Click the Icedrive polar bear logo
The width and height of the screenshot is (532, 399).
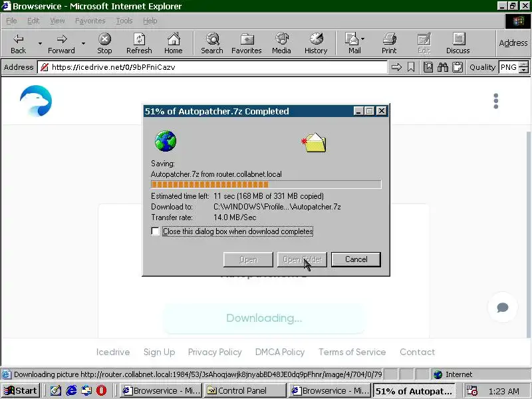click(36, 101)
